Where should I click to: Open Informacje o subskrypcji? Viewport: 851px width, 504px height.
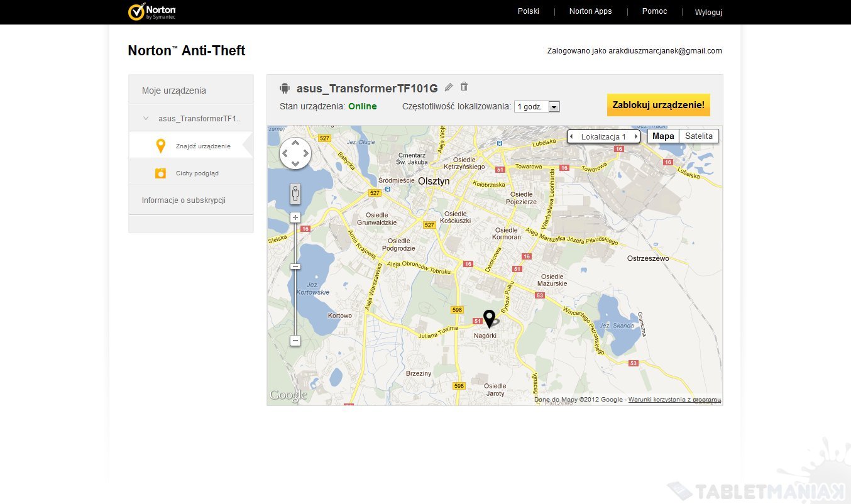[184, 200]
